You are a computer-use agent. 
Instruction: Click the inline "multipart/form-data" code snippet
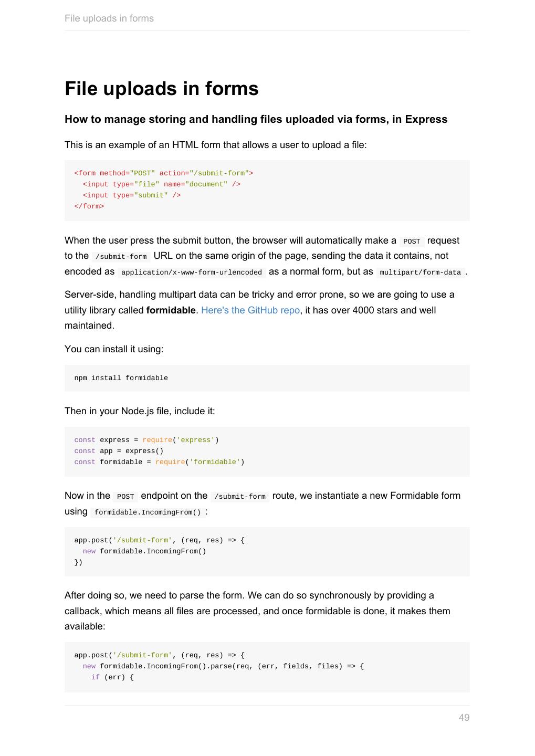420,272
